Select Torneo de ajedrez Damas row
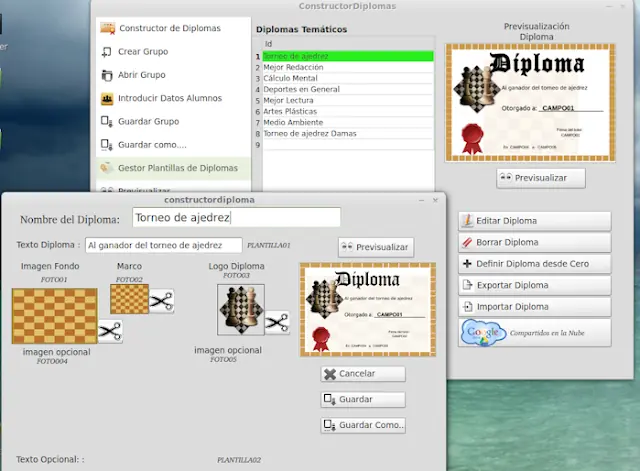The width and height of the screenshot is (640, 471). point(348,133)
